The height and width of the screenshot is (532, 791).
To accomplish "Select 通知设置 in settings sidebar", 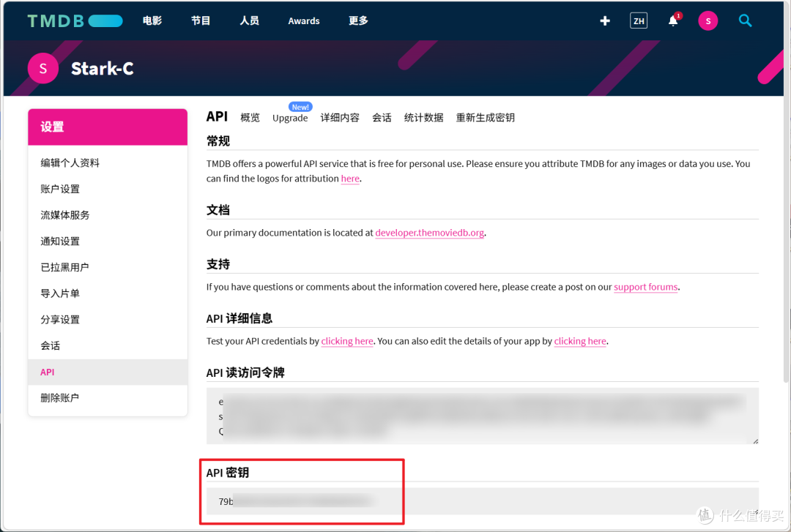I will click(108, 241).
